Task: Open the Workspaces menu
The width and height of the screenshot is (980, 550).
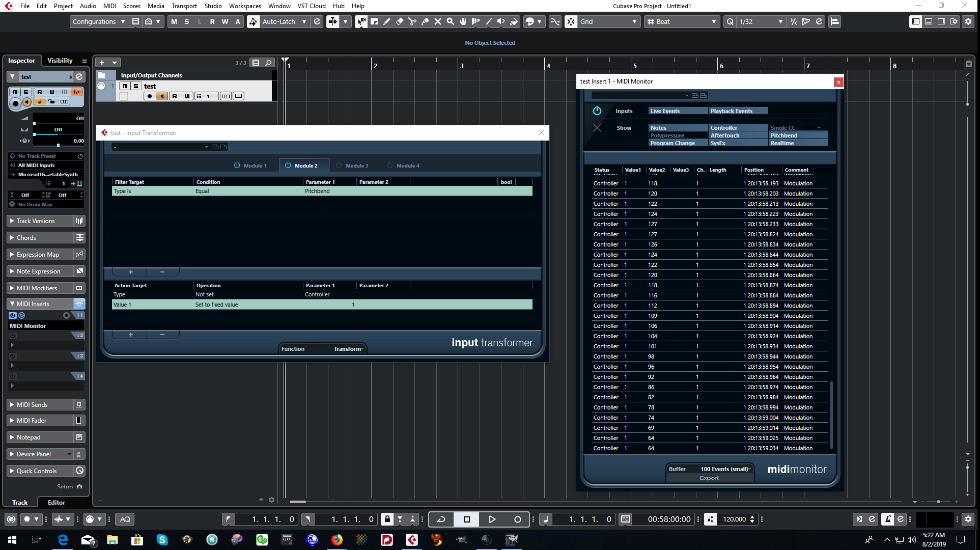Action: [245, 6]
